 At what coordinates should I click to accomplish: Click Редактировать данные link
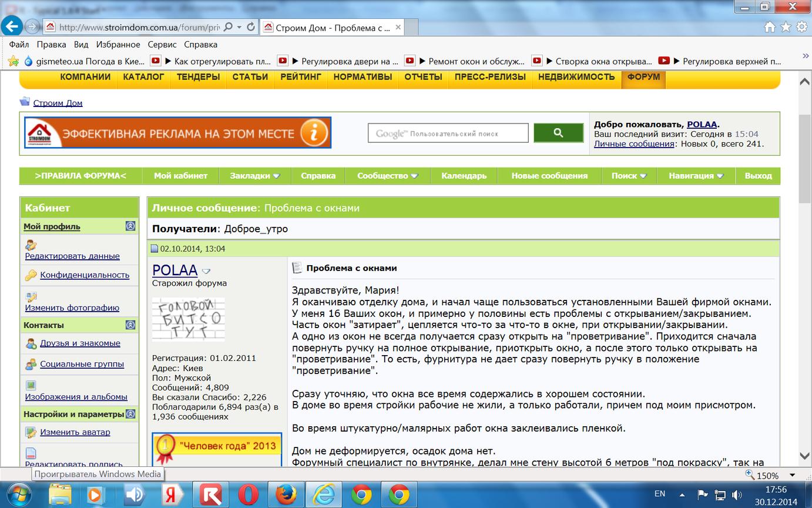click(x=72, y=256)
